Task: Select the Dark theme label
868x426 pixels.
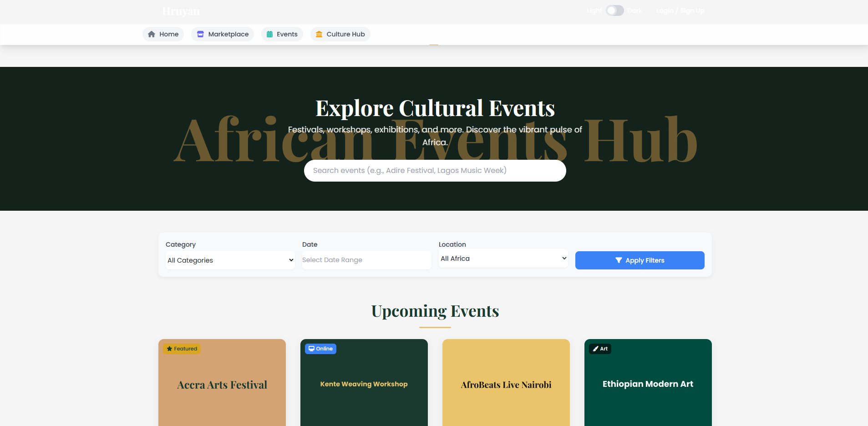Action: [635, 10]
